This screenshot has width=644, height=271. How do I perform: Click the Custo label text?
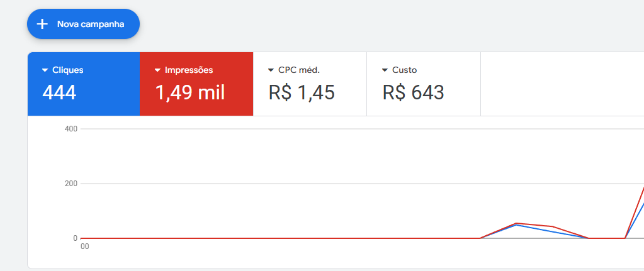[x=404, y=70]
